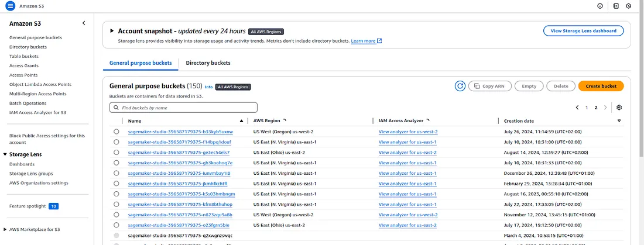Image resolution: width=644 pixels, height=245 pixels.
Task: Open Block Public Access settings for this account
Action: tap(47, 139)
